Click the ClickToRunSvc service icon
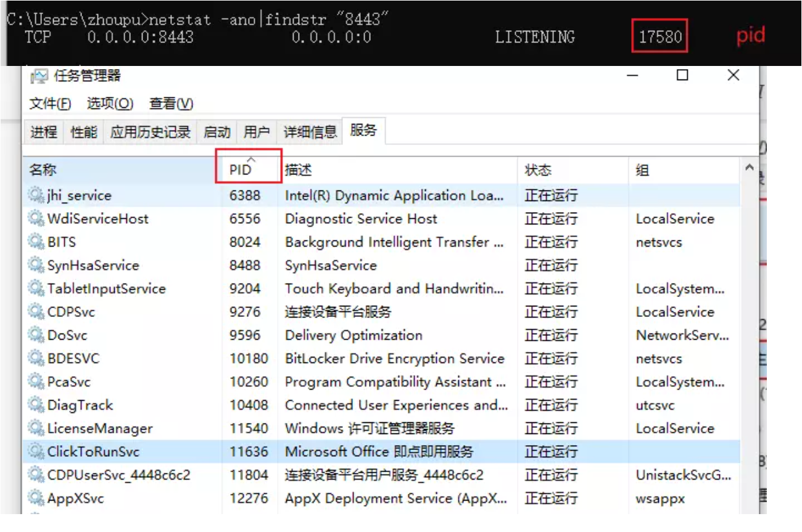The image size is (802, 532). pyautogui.click(x=36, y=452)
